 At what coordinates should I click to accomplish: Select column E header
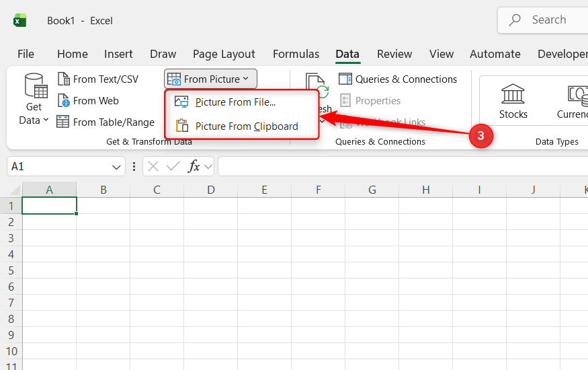264,190
